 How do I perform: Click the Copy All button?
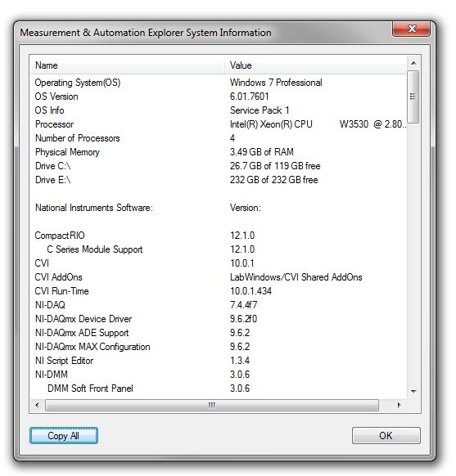pos(64,435)
